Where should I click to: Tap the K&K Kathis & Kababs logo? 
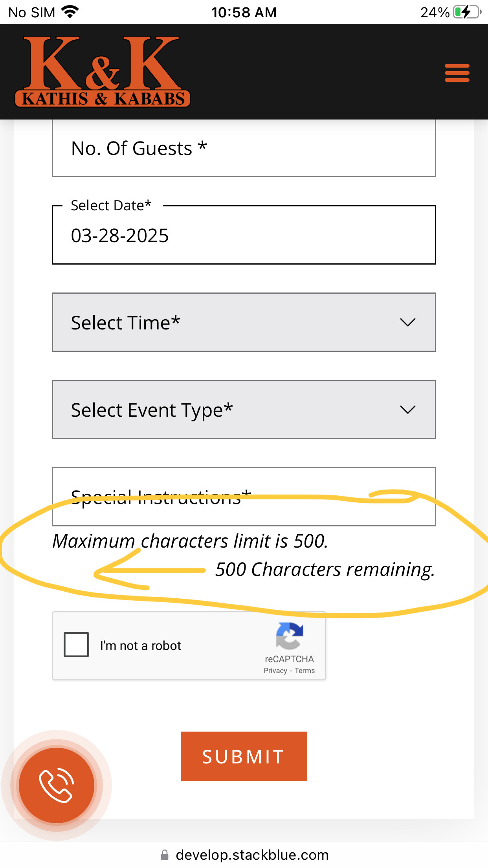(102, 72)
